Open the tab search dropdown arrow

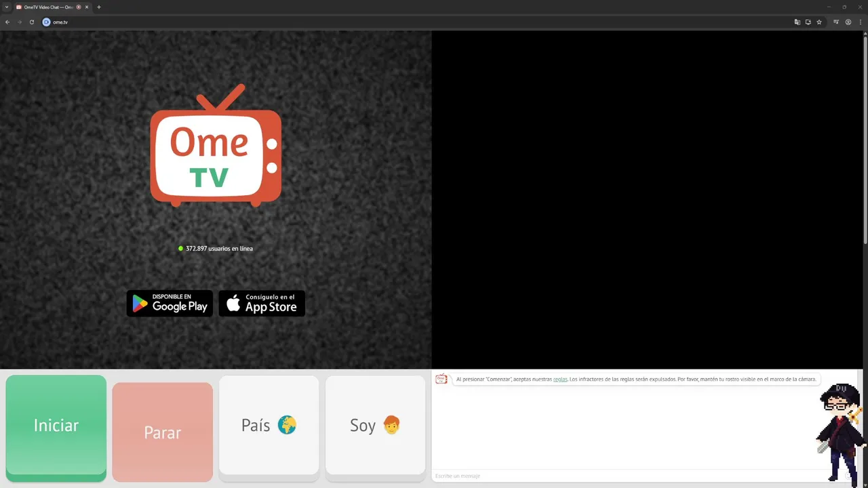7,7
